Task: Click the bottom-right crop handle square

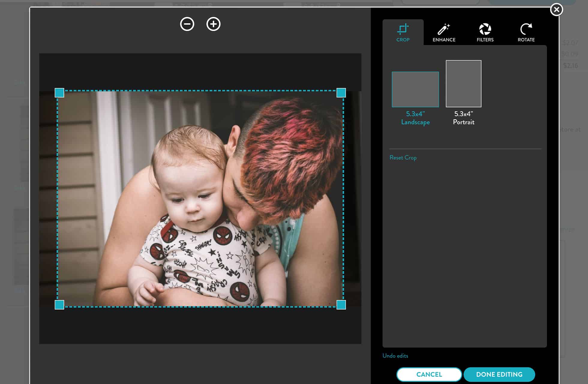Action: point(341,305)
